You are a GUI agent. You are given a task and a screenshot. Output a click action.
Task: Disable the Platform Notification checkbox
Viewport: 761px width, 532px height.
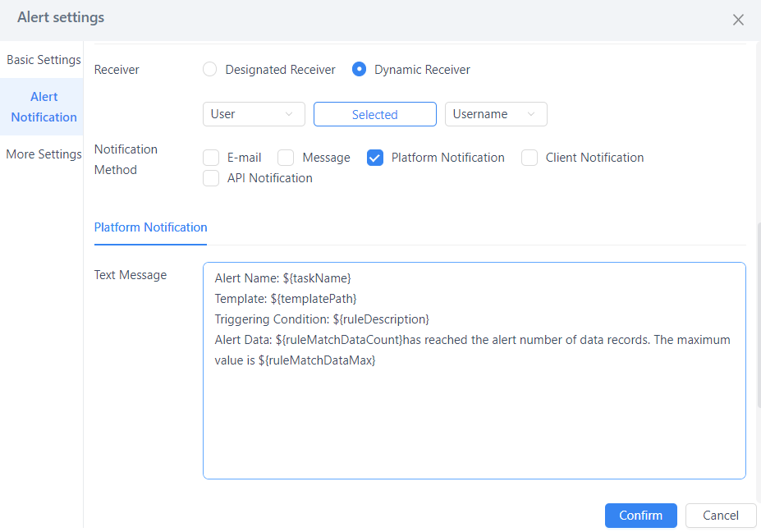[x=375, y=157]
